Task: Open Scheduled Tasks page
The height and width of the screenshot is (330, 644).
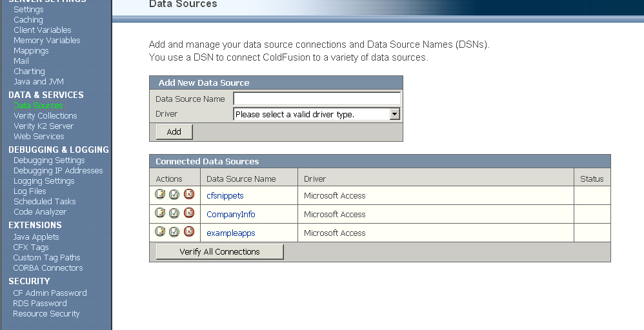Action: (x=45, y=202)
